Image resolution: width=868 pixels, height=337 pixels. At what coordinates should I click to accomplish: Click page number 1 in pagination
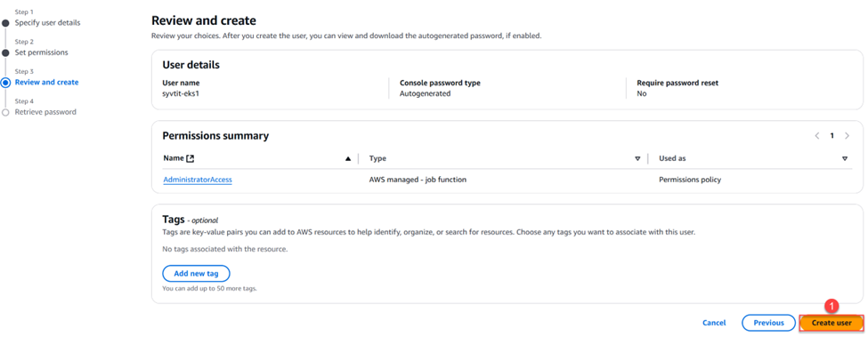pos(832,135)
